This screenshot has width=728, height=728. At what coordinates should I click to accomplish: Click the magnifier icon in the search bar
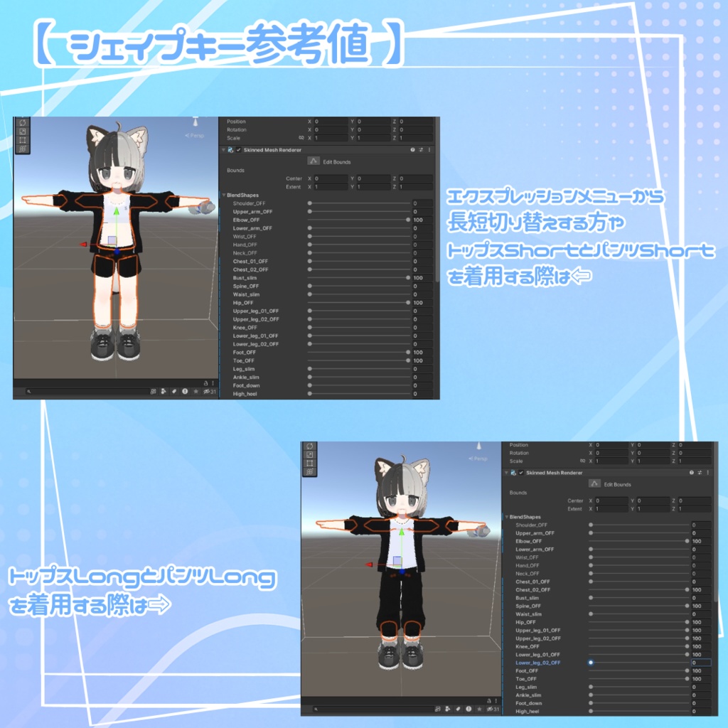(x=28, y=392)
